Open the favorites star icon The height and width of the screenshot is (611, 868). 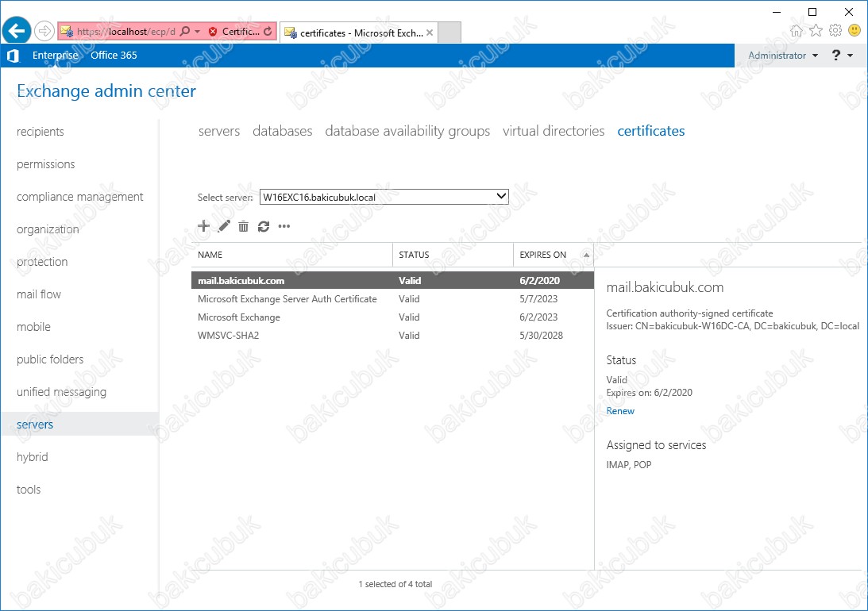coord(816,31)
